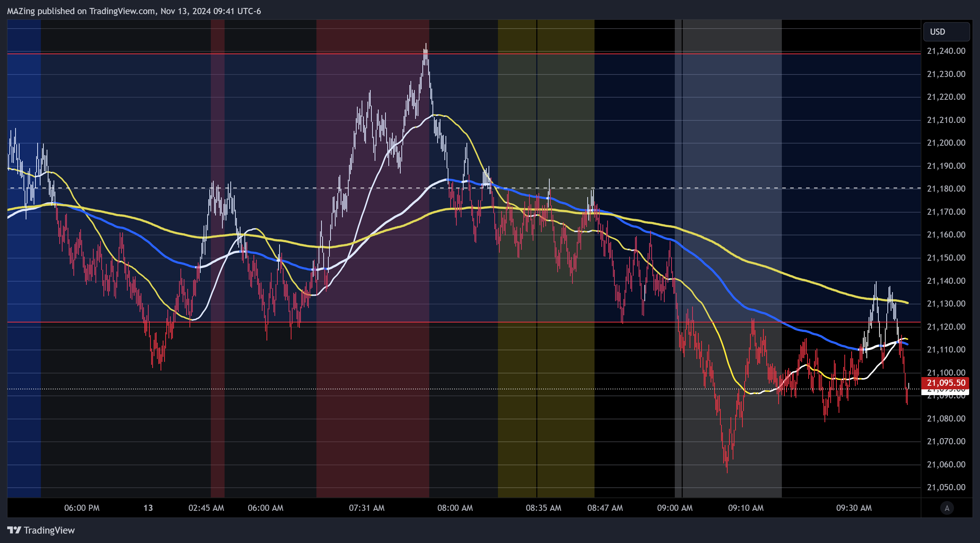This screenshot has height=543, width=980.
Task: Click the 21,240.00 price axis label
Action: point(946,51)
